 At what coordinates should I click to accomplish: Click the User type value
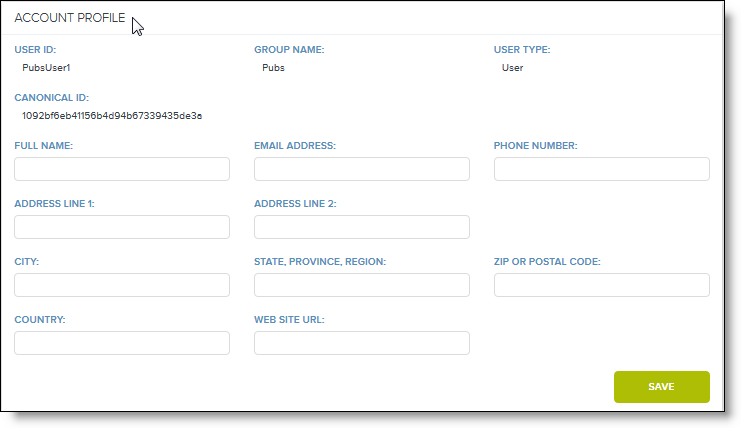point(512,68)
